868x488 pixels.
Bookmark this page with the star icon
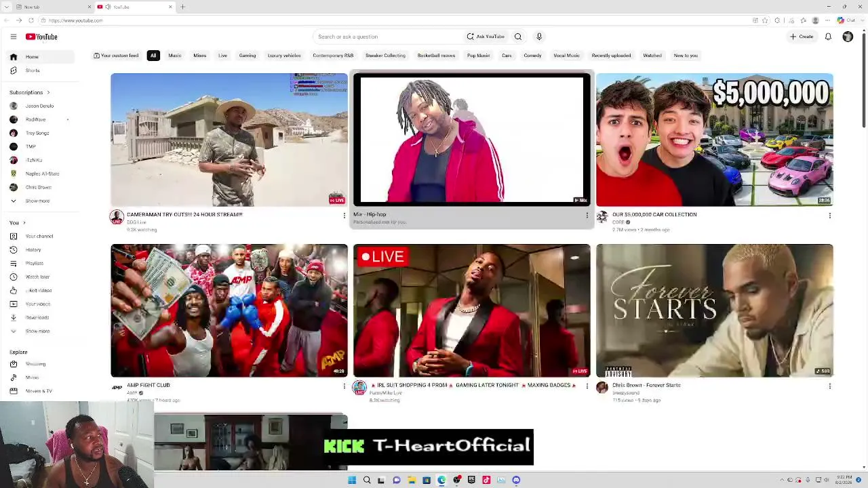pyautogui.click(x=766, y=20)
